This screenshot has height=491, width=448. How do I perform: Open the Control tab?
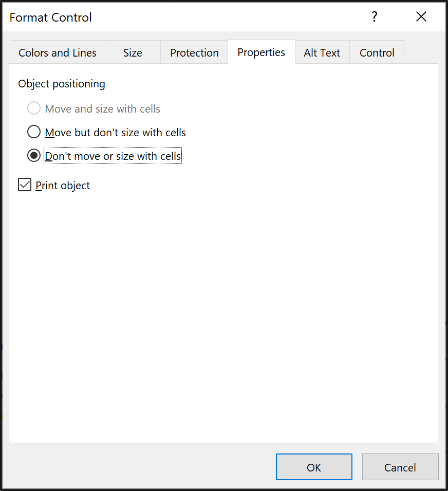point(377,52)
